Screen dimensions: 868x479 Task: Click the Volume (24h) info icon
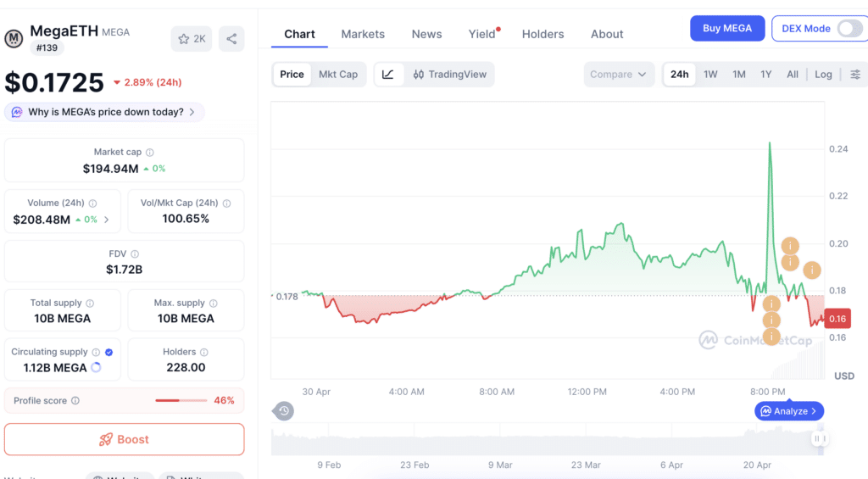(93, 203)
